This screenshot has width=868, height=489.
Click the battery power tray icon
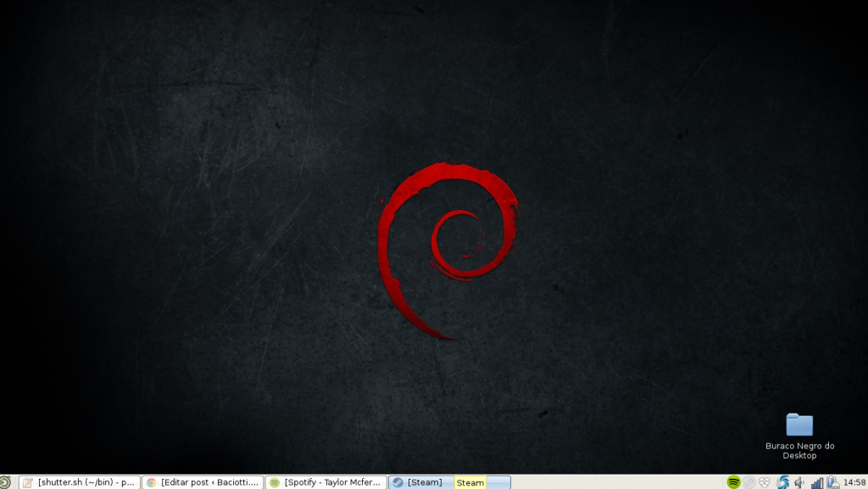tap(832, 482)
